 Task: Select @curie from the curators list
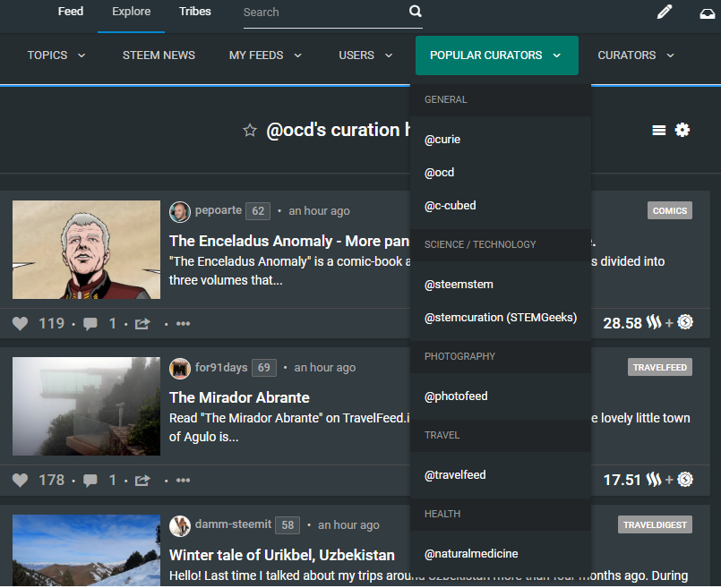click(x=442, y=140)
